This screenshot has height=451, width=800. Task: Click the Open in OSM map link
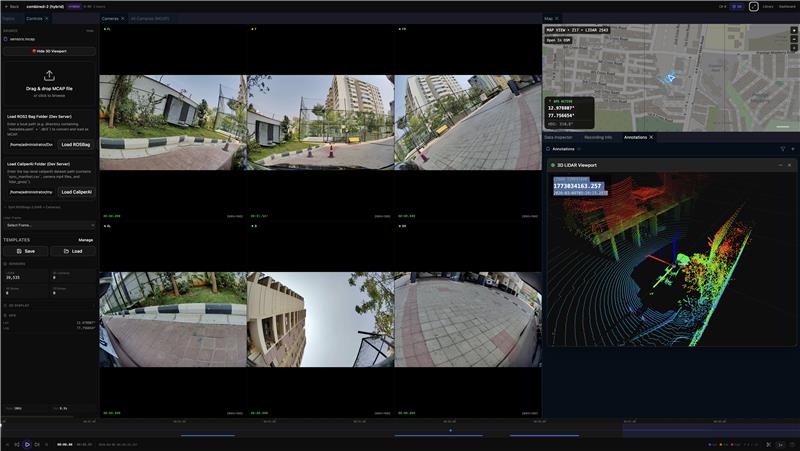click(559, 39)
